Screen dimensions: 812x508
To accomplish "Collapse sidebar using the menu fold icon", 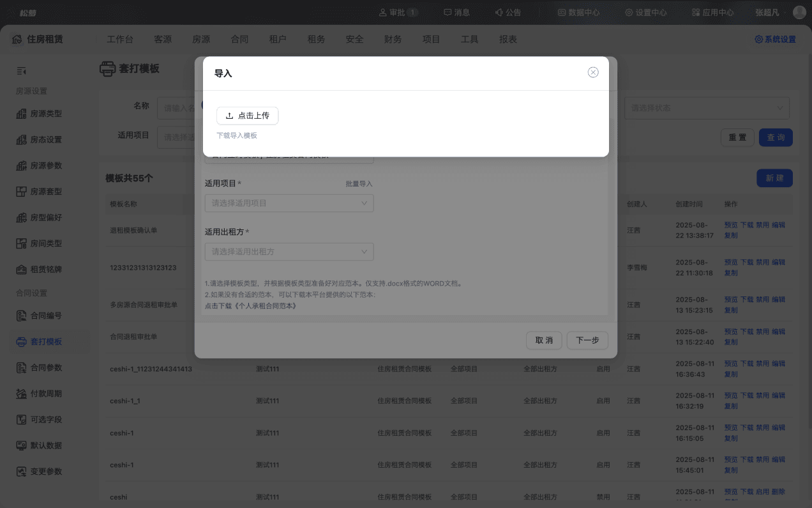I will tap(21, 71).
